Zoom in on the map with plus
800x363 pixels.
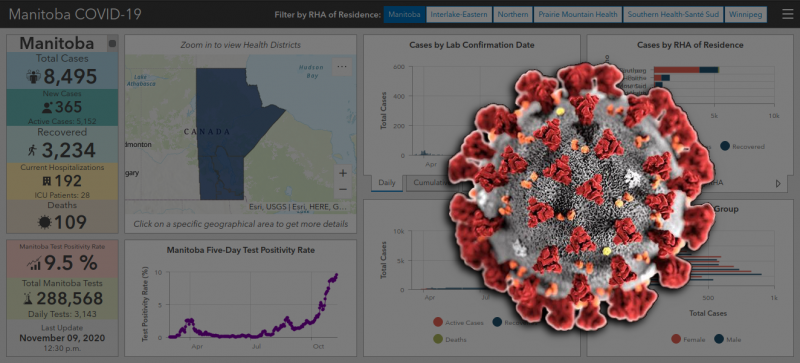pos(342,173)
